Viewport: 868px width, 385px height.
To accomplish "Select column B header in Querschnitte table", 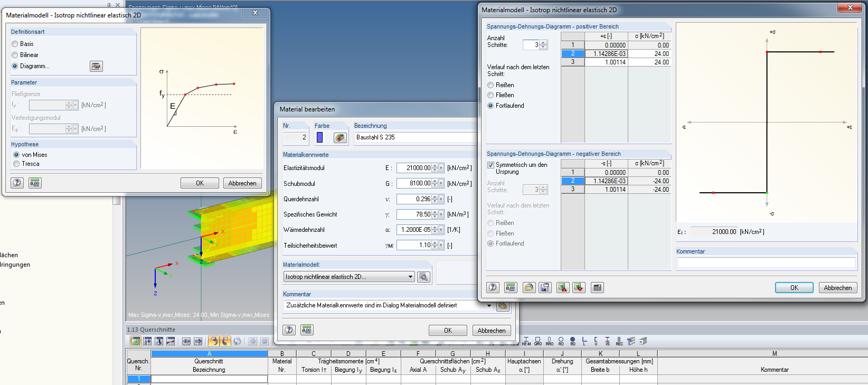I will point(282,354).
